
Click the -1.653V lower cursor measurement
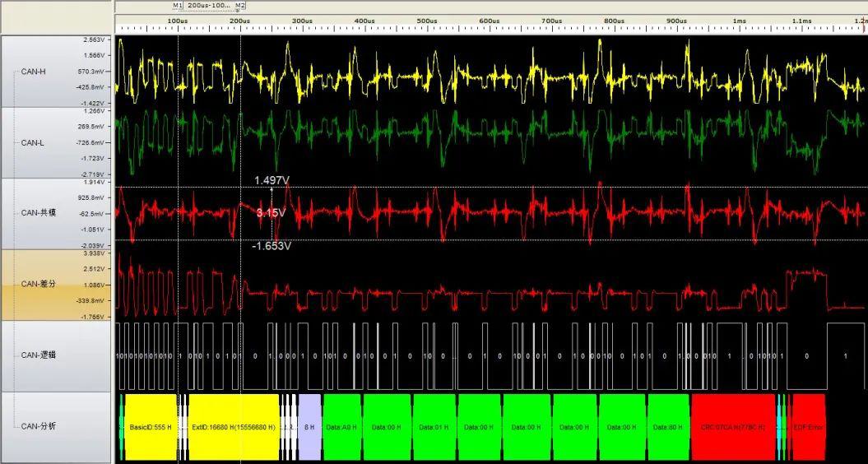(272, 246)
